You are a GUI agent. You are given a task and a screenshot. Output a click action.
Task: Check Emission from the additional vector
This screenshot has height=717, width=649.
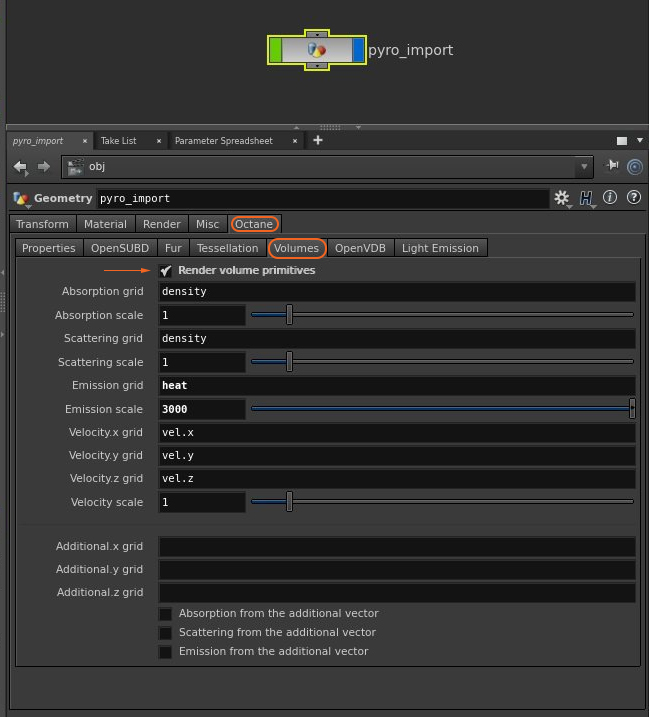[x=166, y=652]
